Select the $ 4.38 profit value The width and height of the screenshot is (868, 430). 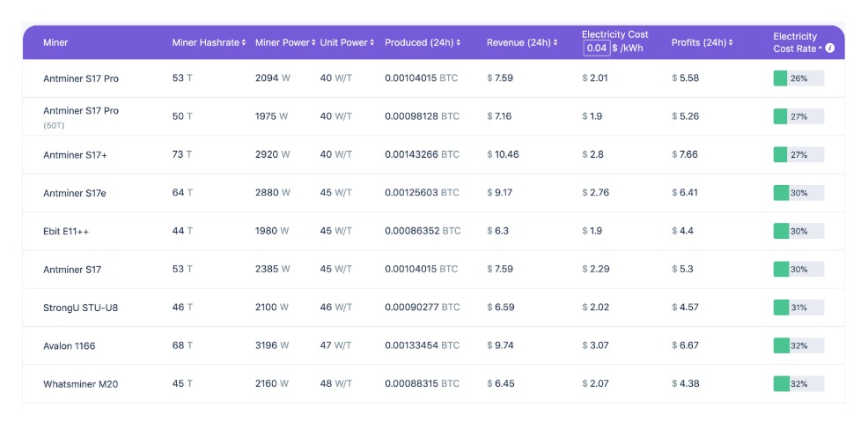[685, 383]
